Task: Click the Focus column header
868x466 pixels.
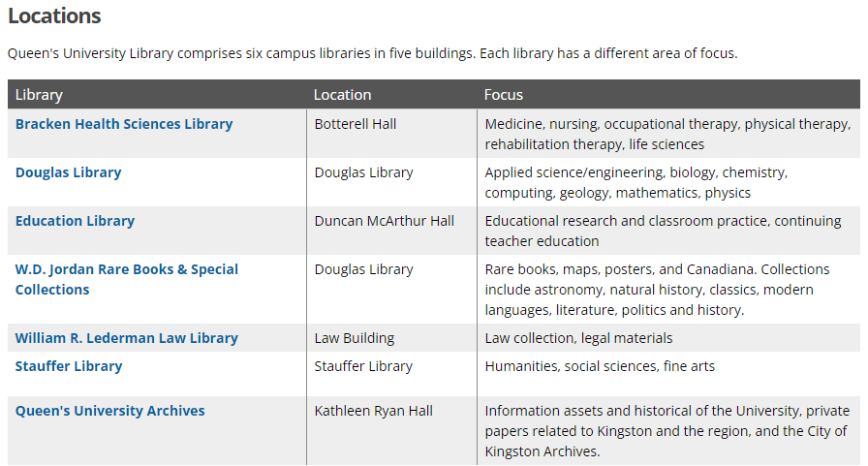Action: (504, 95)
